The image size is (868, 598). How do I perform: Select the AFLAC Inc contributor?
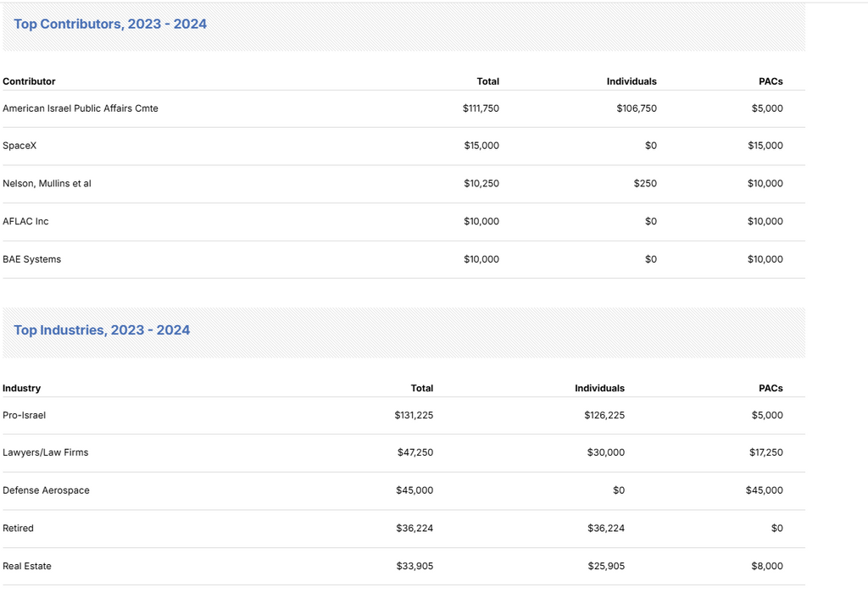tap(25, 222)
